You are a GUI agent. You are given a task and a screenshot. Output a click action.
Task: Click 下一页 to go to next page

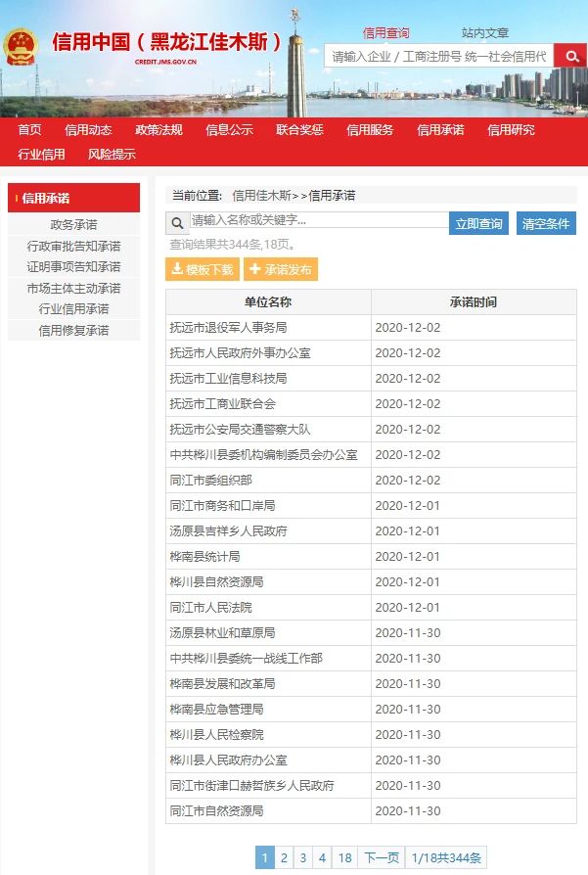point(382,857)
